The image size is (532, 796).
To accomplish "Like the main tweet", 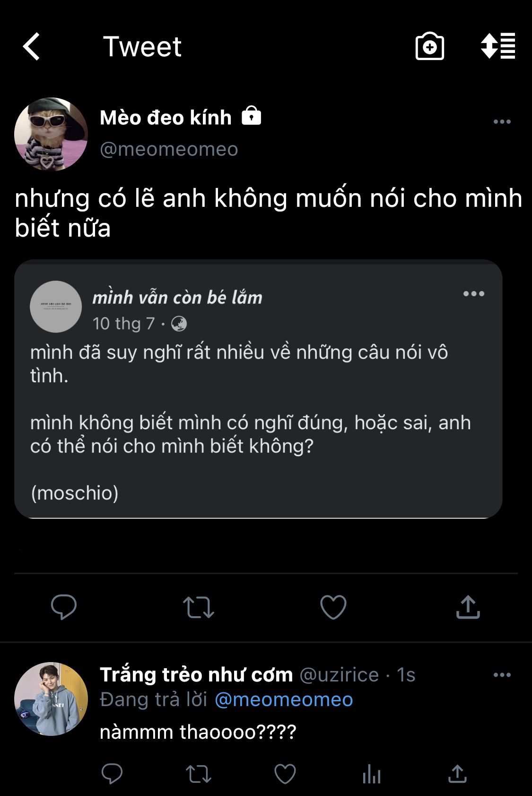I will point(333,607).
